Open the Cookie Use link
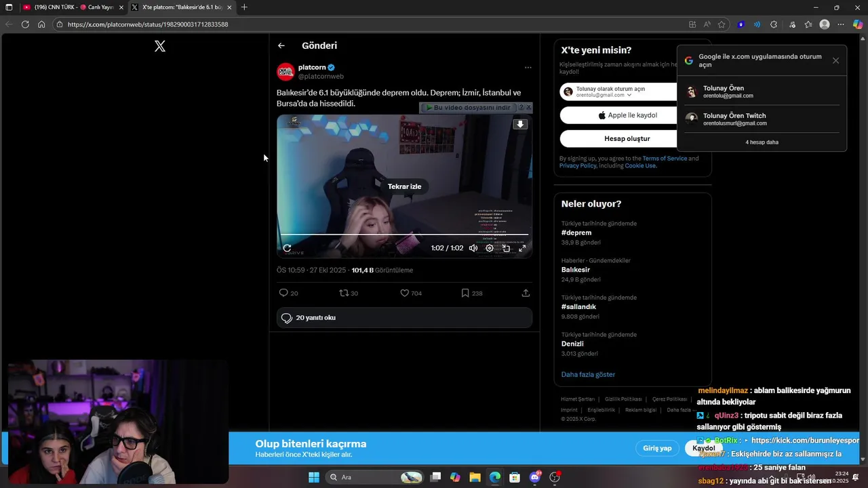Viewport: 868px width, 488px height. tap(640, 166)
